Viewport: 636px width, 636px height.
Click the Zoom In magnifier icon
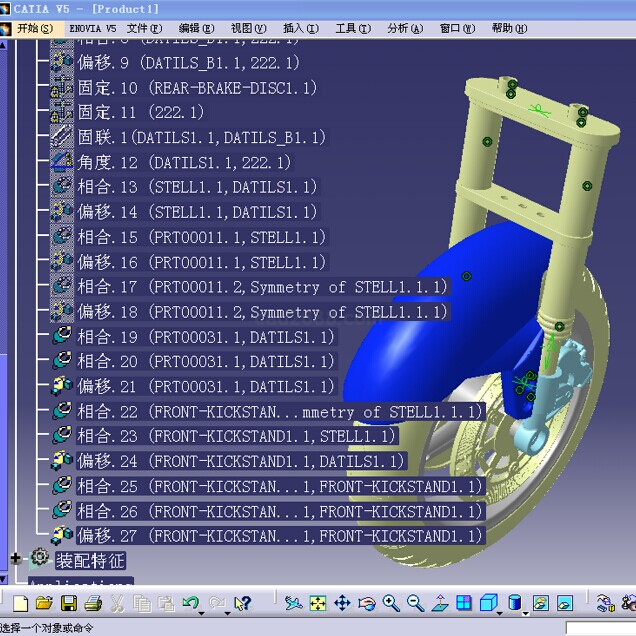click(391, 603)
